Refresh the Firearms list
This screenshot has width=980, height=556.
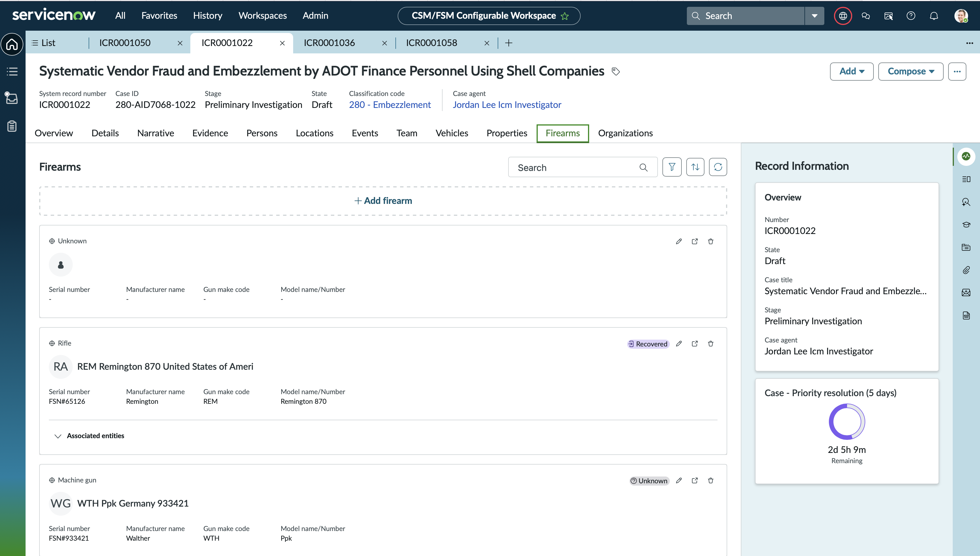point(718,167)
